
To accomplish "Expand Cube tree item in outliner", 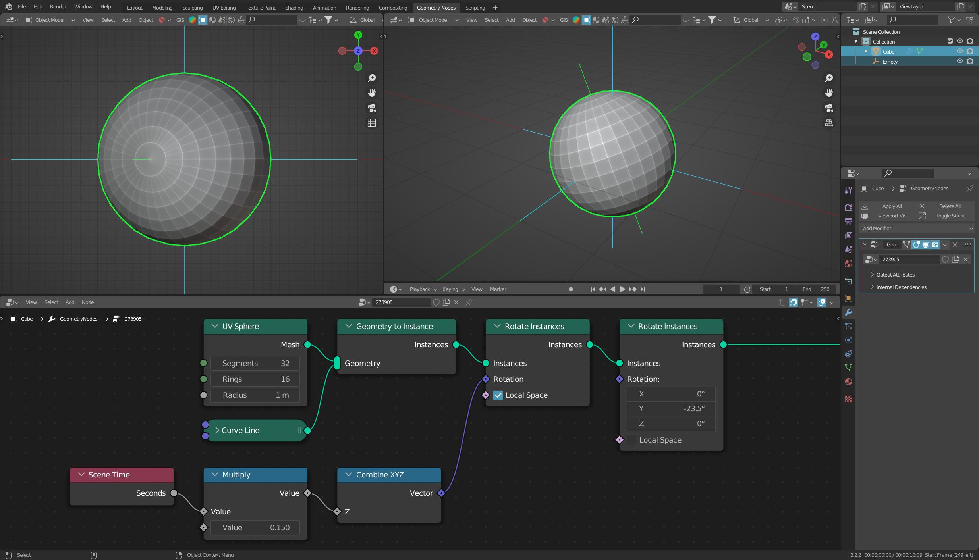I will pos(866,52).
